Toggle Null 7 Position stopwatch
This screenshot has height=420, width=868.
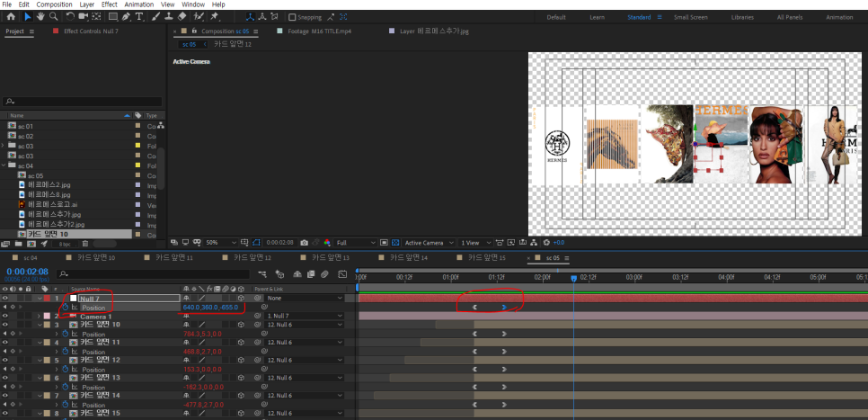65,307
